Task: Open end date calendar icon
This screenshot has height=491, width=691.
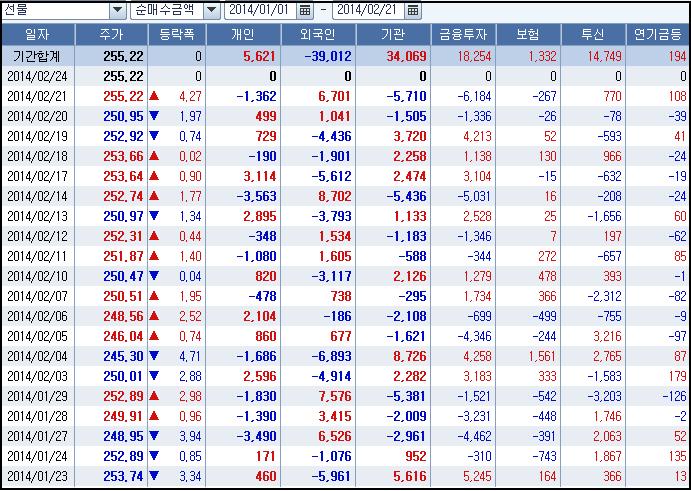Action: click(412, 11)
